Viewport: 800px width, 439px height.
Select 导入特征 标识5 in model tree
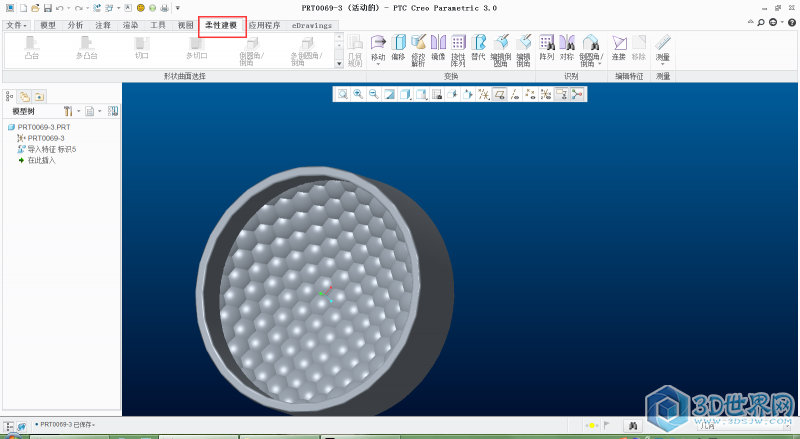click(46, 149)
